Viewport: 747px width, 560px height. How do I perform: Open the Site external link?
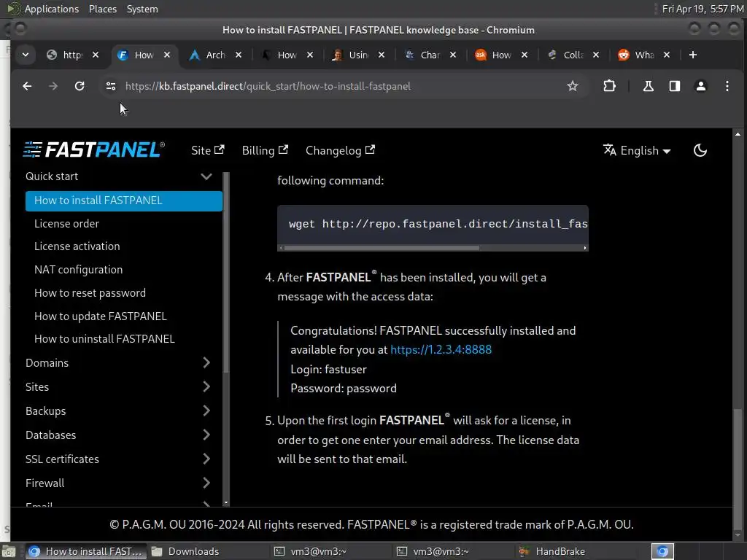click(x=208, y=150)
